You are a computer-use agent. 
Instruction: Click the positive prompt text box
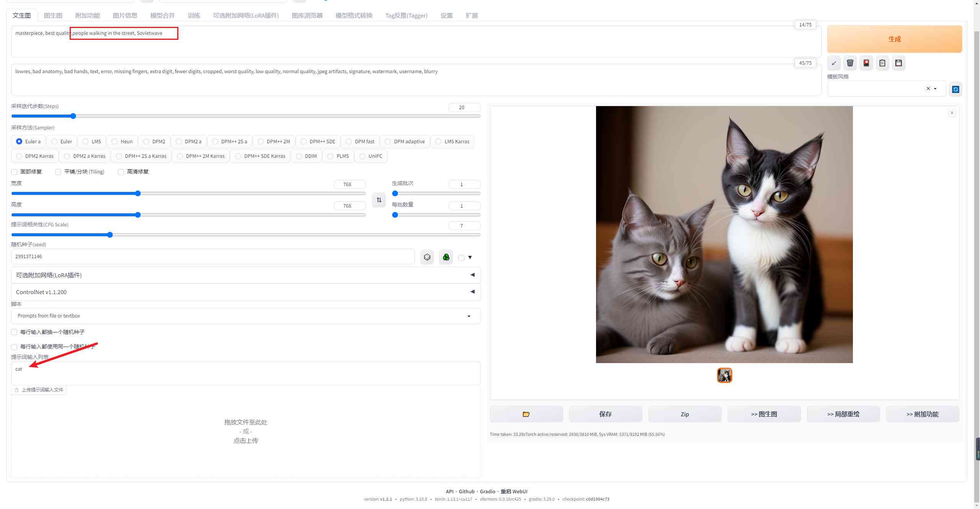coord(416,42)
